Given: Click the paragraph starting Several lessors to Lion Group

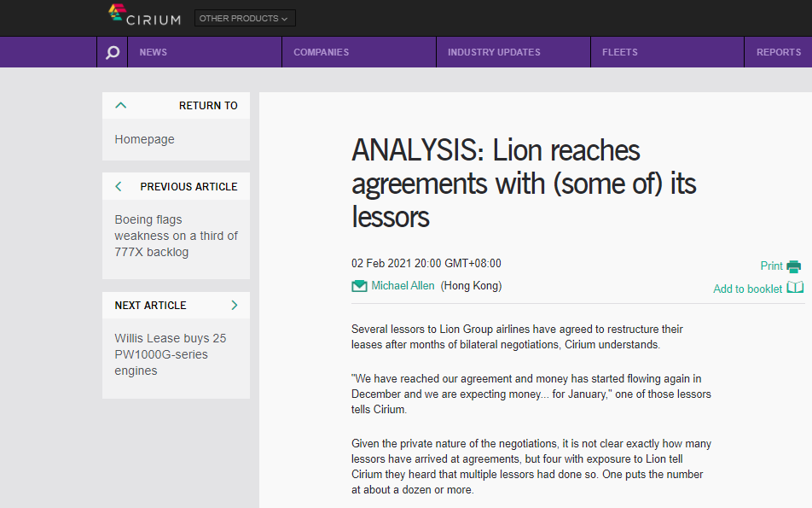Looking at the screenshot, I should 517,337.
